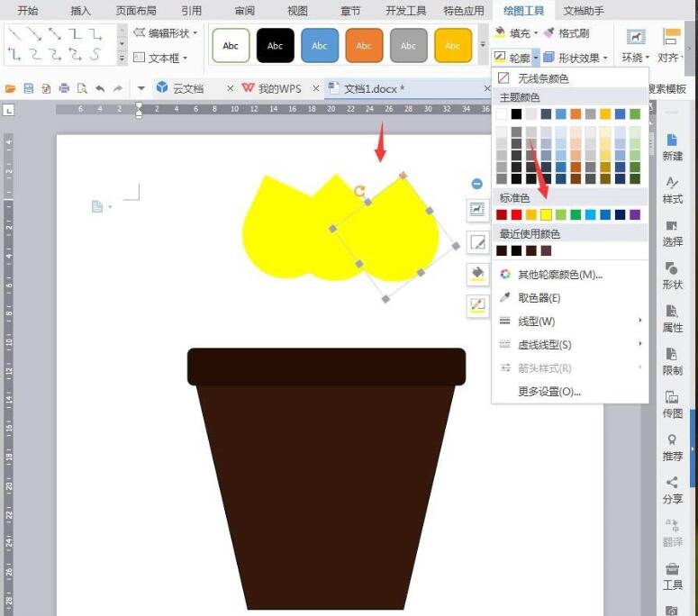698x616 pixels.
Task: Expand line shapes gallery more arrow
Action: pyautogui.click(x=122, y=59)
